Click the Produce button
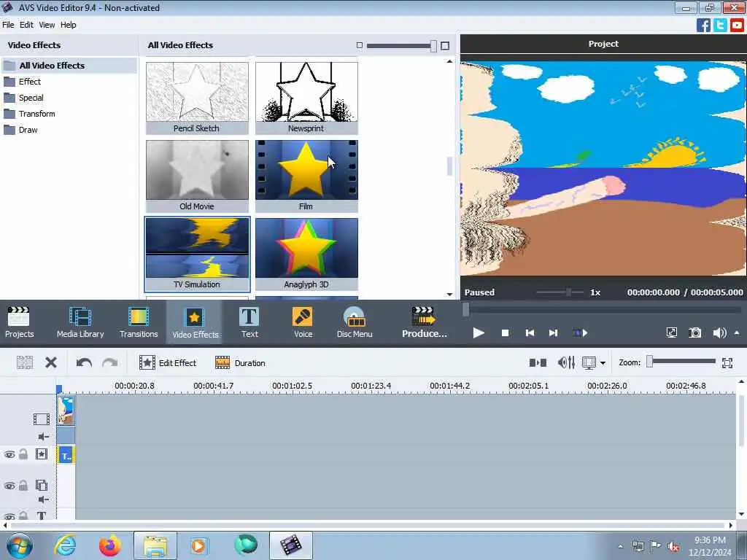The width and height of the screenshot is (747, 560). 424,322
